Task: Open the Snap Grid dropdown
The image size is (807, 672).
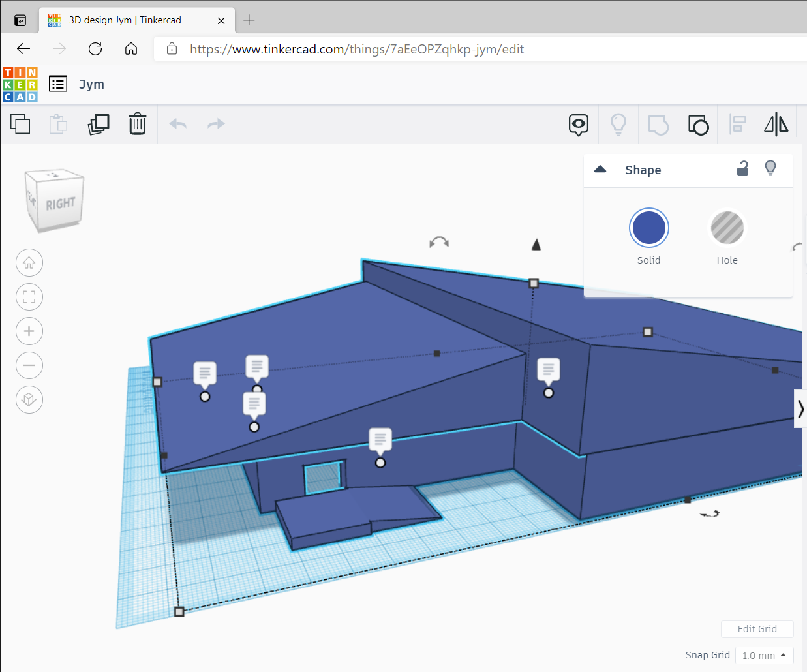Action: [764, 655]
